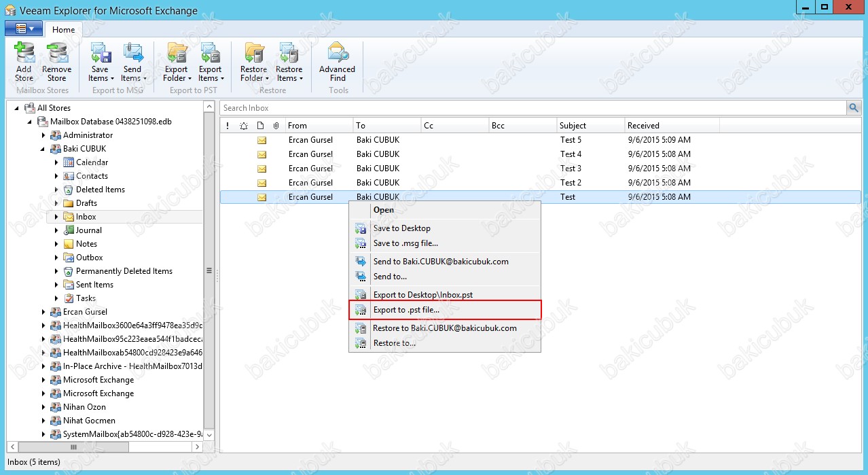
Task: Open the Export Folder ribbon button
Action: click(177, 62)
